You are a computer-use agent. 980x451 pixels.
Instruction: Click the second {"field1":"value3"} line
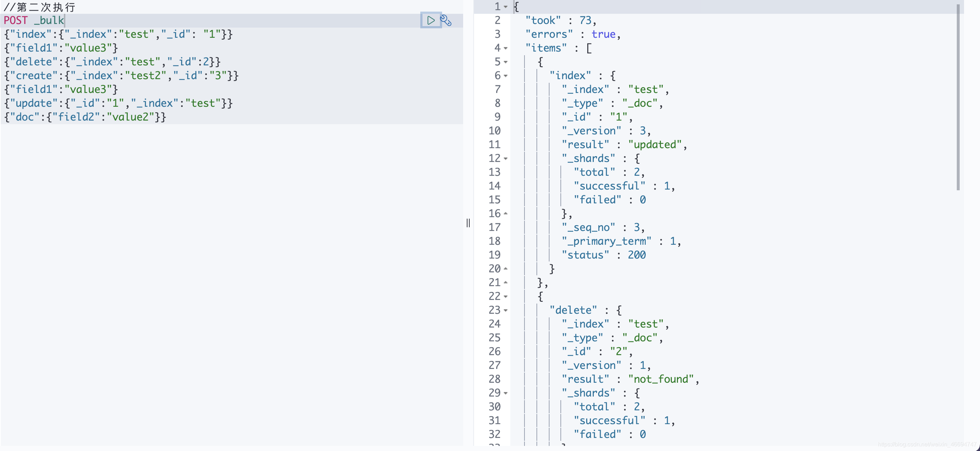[x=61, y=89]
